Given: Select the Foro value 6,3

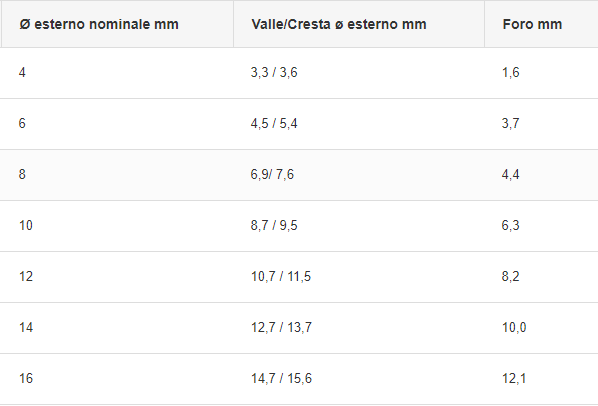Looking at the screenshot, I should tap(510, 225).
